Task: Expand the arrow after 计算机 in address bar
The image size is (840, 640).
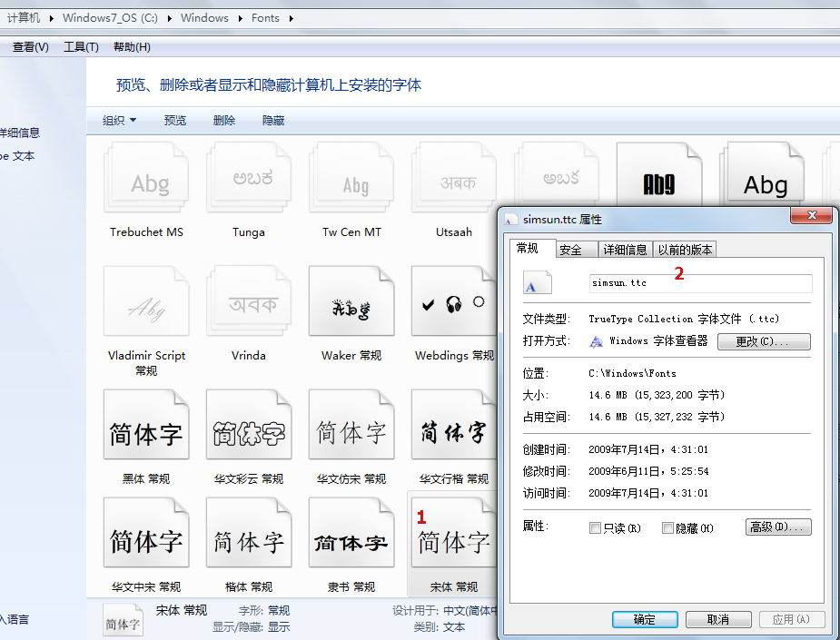Action: pos(51,18)
